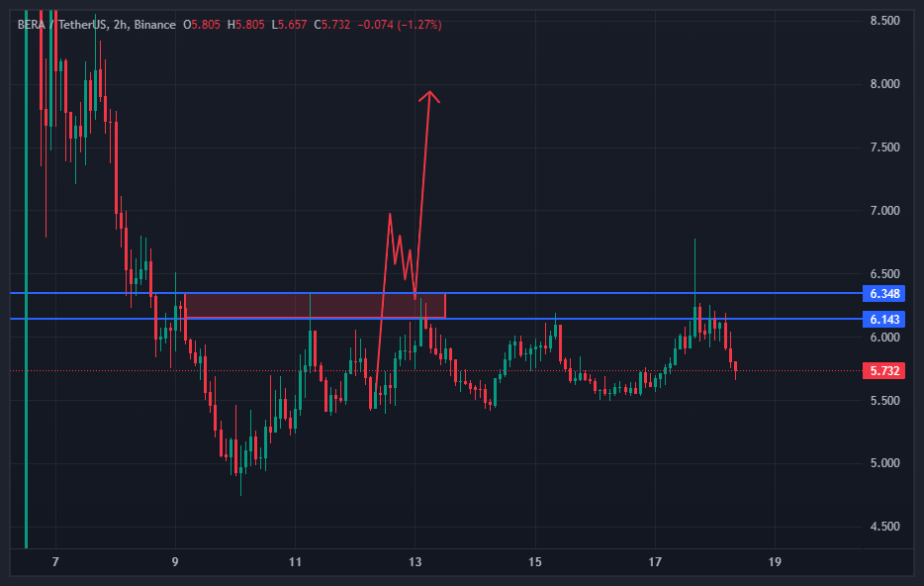
Task: Select the low value L5.657 in legend
Action: click(289, 25)
